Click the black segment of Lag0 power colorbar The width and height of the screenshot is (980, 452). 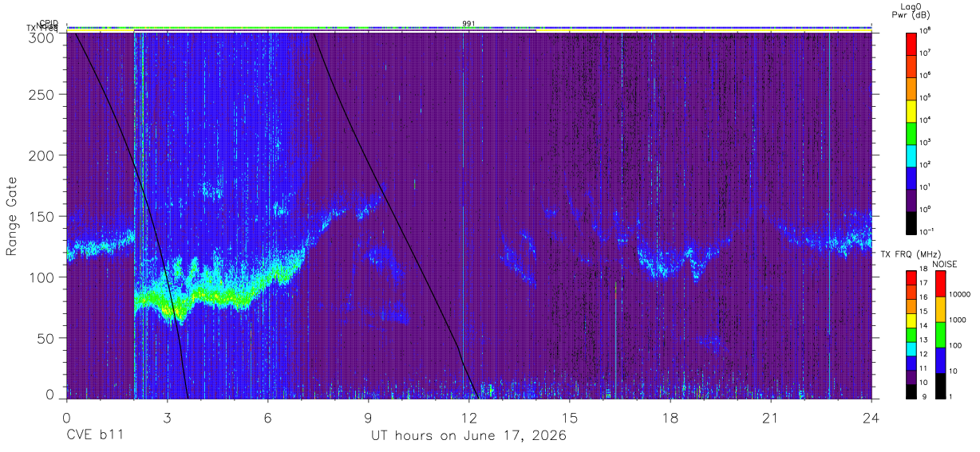coord(911,222)
